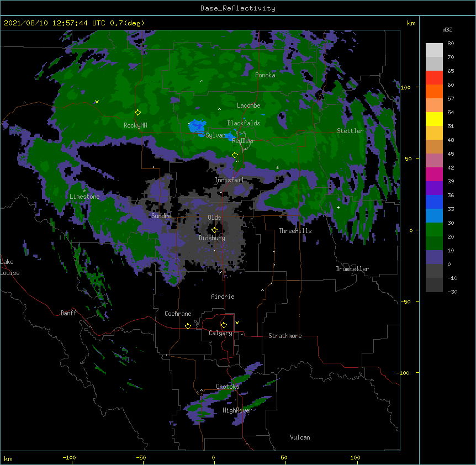Click the Base_Reflectivity title text
Viewport: 476px width, 465px height.
tap(238, 8)
